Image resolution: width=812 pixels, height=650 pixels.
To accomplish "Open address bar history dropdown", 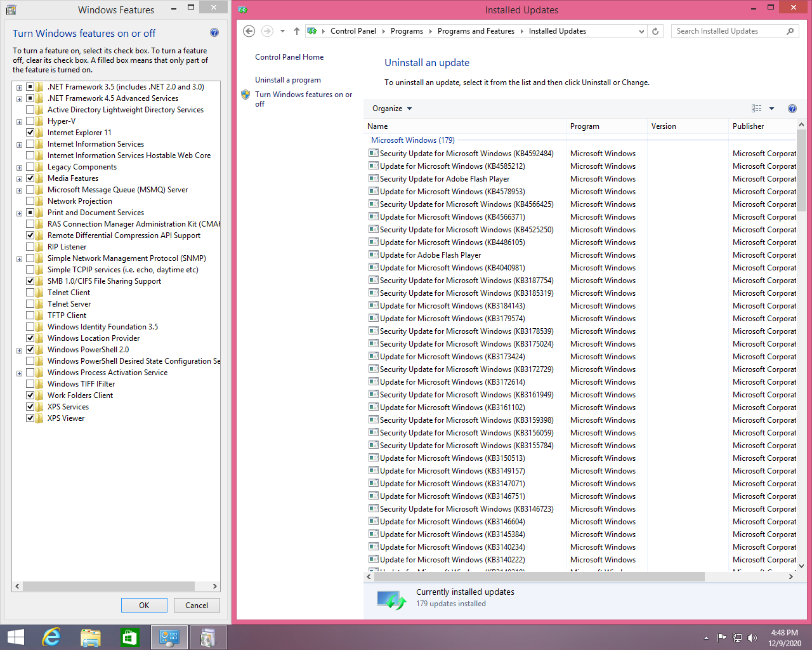I will (x=641, y=31).
